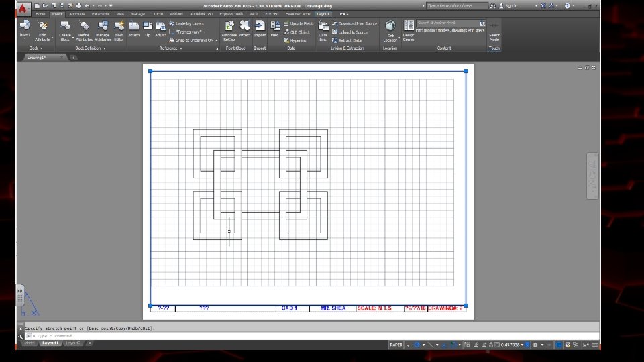Click the Attach reference tool
The width and height of the screenshot is (644, 362).
click(134, 29)
